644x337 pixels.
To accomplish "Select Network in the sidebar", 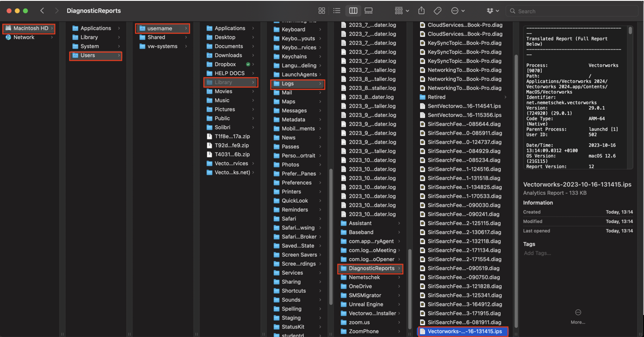I will pos(23,37).
